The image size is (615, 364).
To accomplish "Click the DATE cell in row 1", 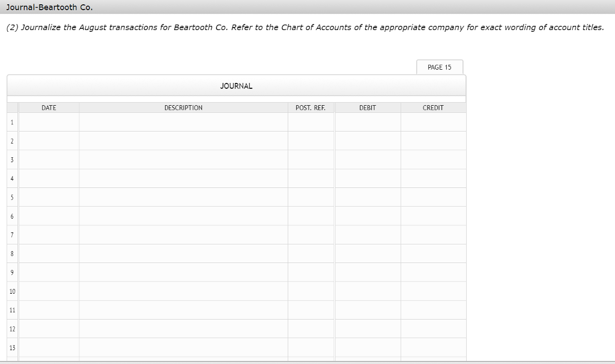I will click(x=49, y=121).
